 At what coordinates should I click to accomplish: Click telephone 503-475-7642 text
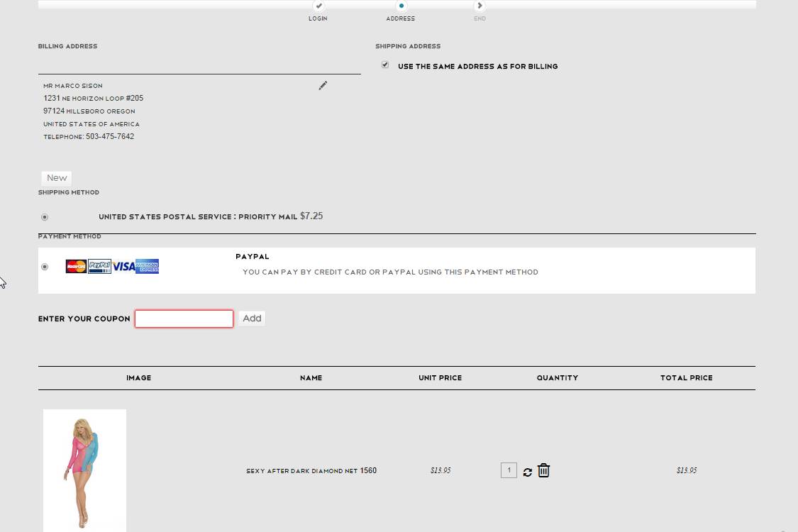pos(89,136)
